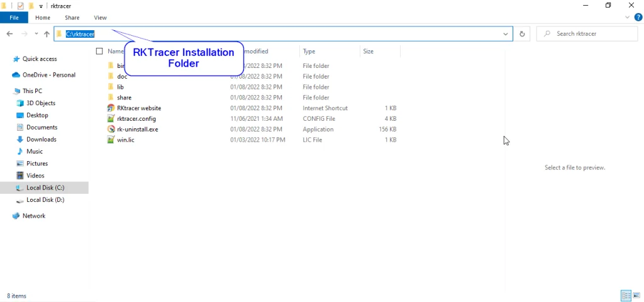Click the Properties quick access checkmark icon

21,6
